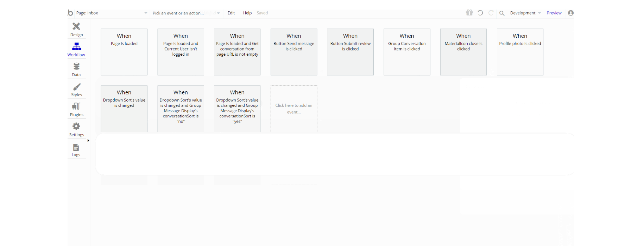
Task: Open the Settings gear icon
Action: pos(76,126)
